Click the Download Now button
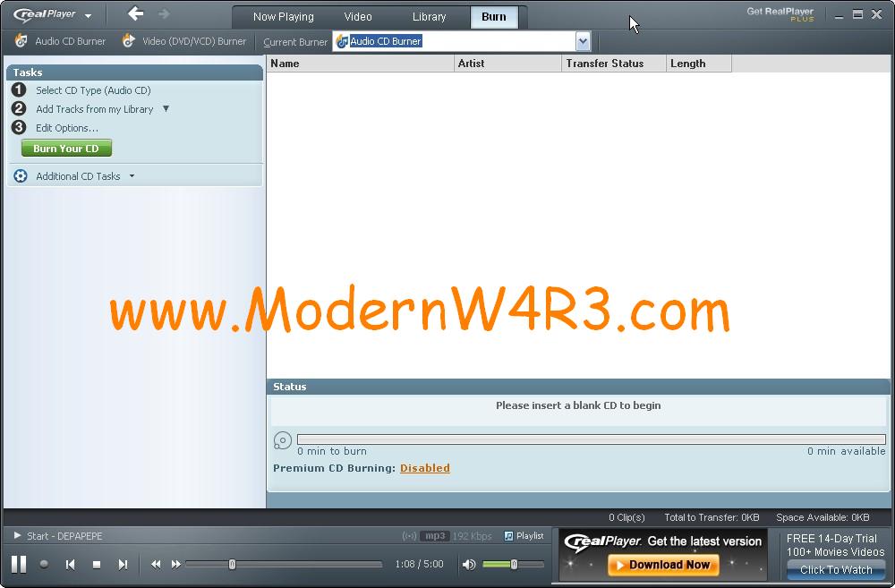The height and width of the screenshot is (588, 895). point(663,565)
